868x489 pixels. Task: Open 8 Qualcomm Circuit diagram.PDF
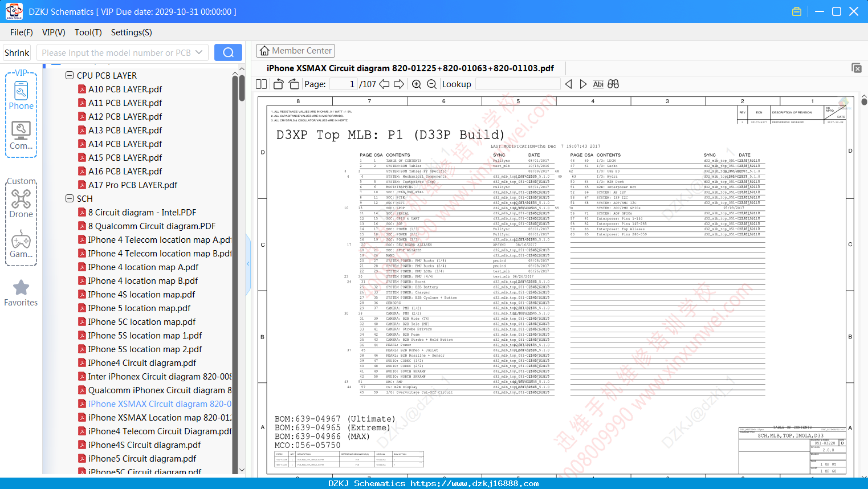(x=152, y=226)
